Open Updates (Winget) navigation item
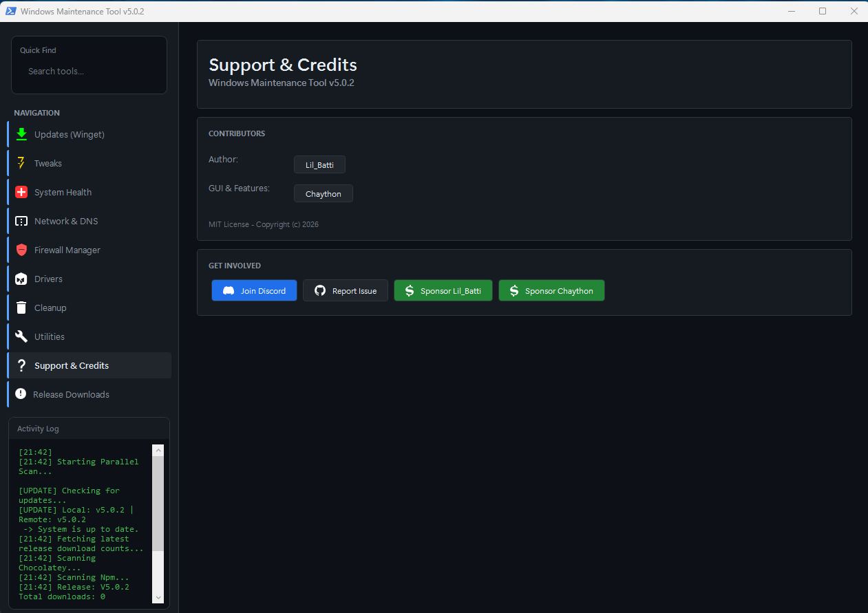The image size is (868, 613). (x=89, y=134)
